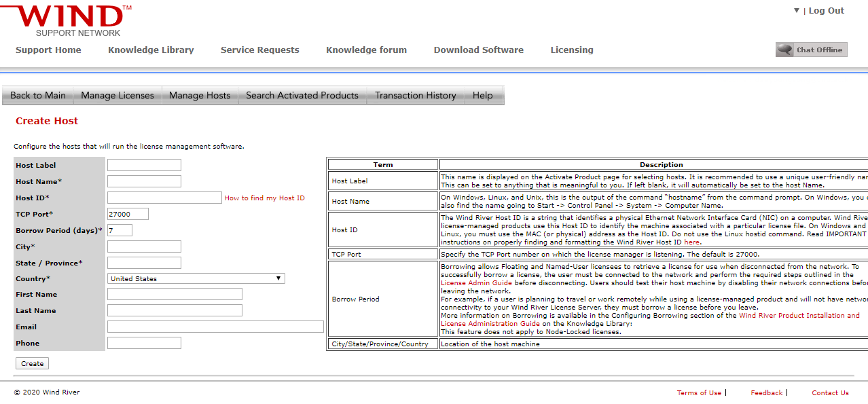Click 'Location of the host machine' text
The height and width of the screenshot is (404, 868).
click(x=490, y=344)
